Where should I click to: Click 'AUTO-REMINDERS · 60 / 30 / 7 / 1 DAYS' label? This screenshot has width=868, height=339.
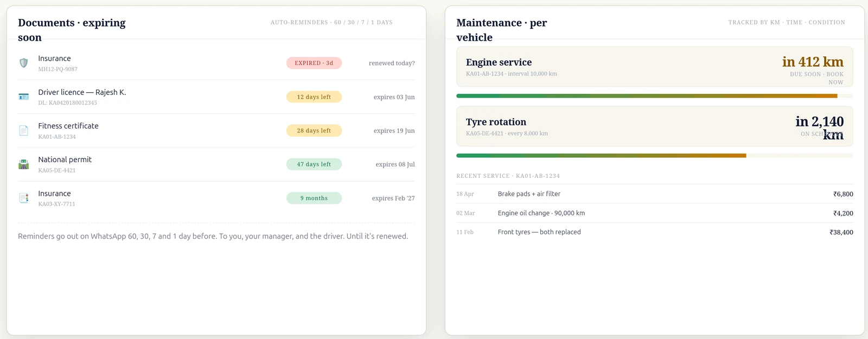coord(331,22)
